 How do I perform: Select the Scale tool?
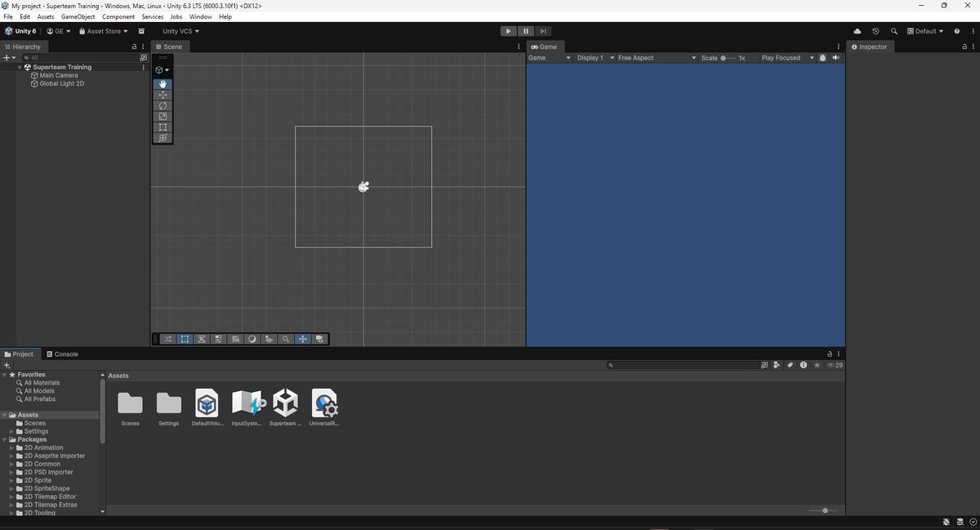tap(163, 117)
